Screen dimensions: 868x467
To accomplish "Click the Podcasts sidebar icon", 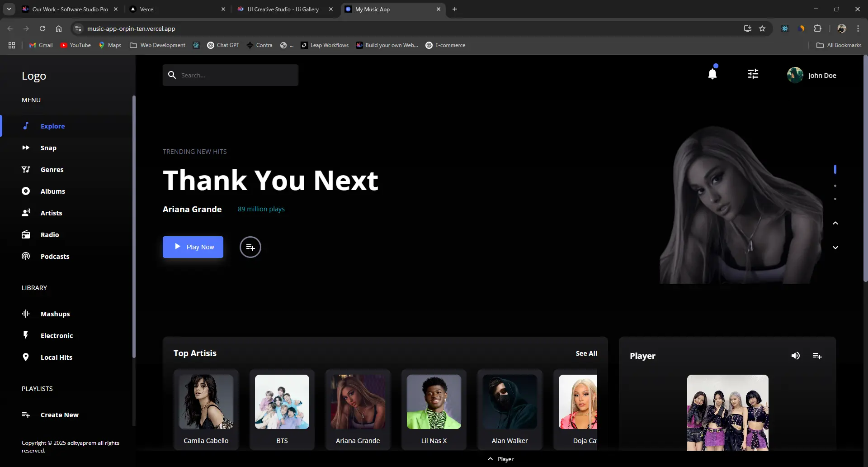I will pyautogui.click(x=26, y=256).
